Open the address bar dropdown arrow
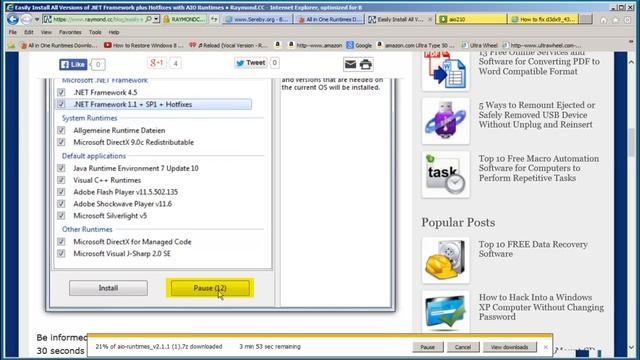 (x=156, y=19)
